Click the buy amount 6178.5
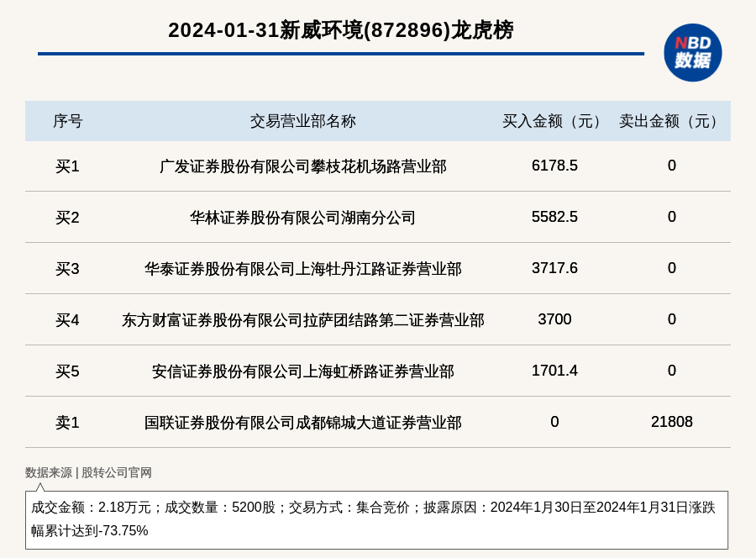 (554, 166)
